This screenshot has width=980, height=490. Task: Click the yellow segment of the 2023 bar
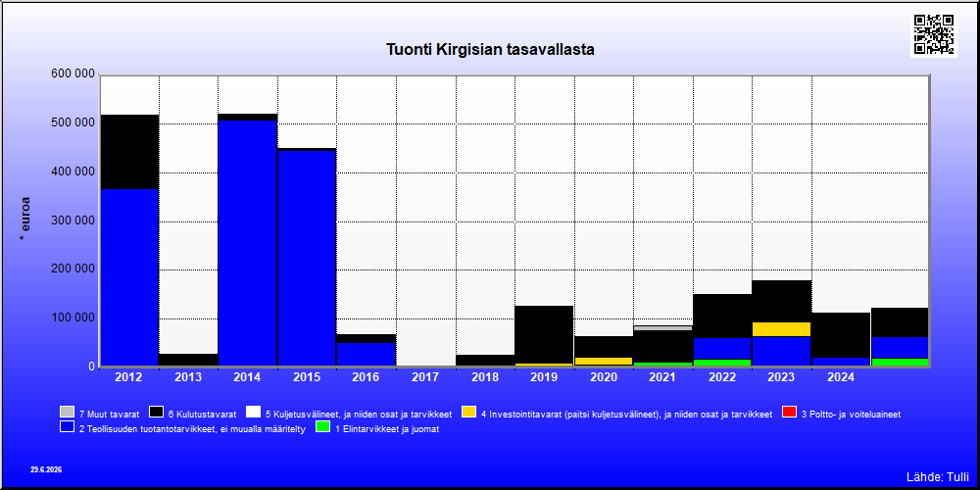point(782,329)
